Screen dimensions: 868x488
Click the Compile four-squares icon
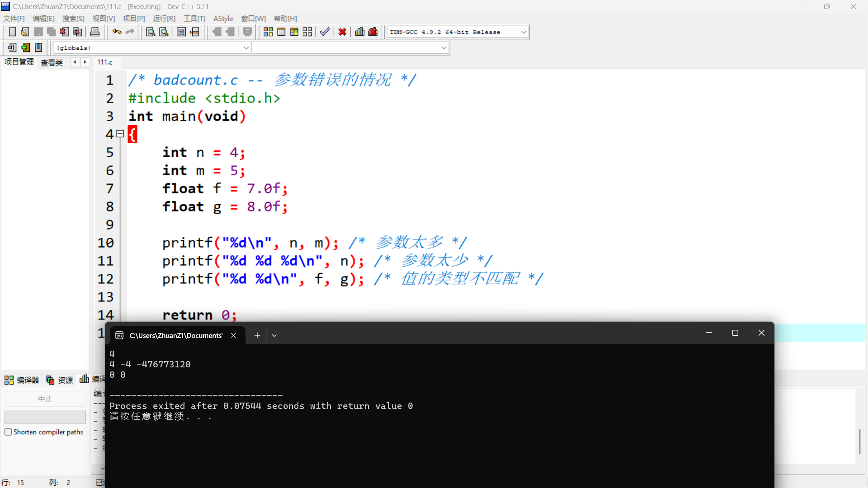pos(268,32)
